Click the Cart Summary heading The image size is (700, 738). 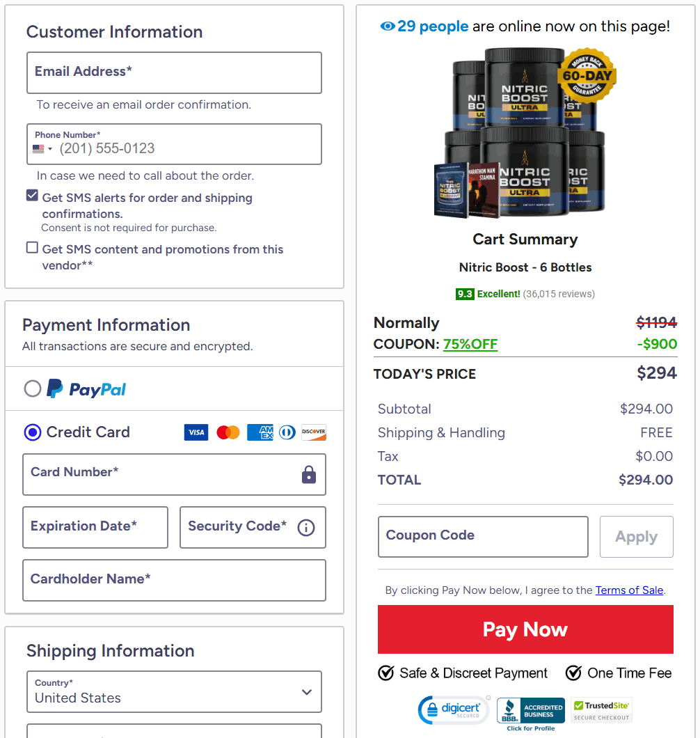pyautogui.click(x=525, y=239)
